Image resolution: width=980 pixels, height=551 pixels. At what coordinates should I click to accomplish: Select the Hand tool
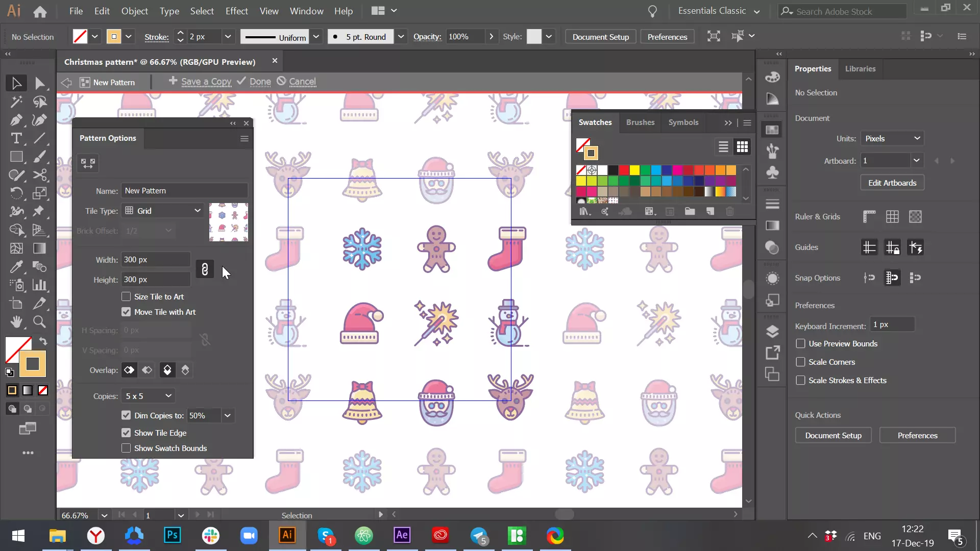tap(16, 321)
